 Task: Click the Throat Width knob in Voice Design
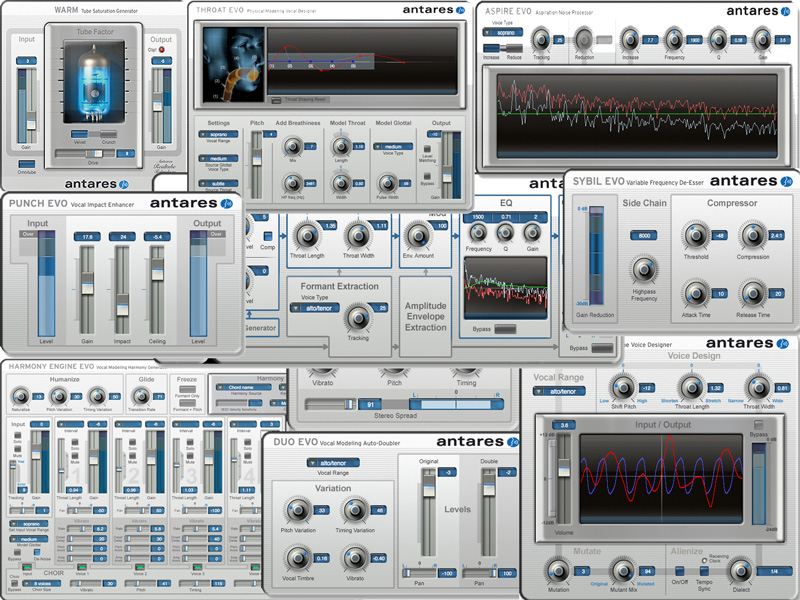(x=758, y=388)
